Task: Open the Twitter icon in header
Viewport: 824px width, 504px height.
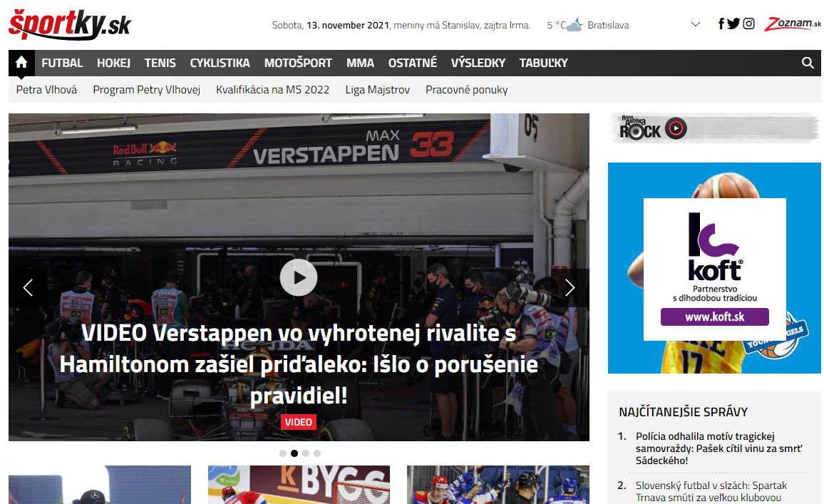Action: [x=733, y=24]
